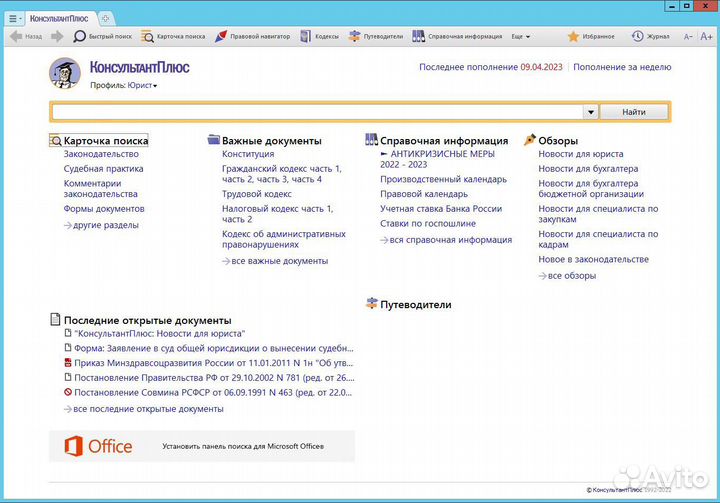The image size is (720, 503).
Task: Go back with the Назад arrow
Action: tap(26, 36)
